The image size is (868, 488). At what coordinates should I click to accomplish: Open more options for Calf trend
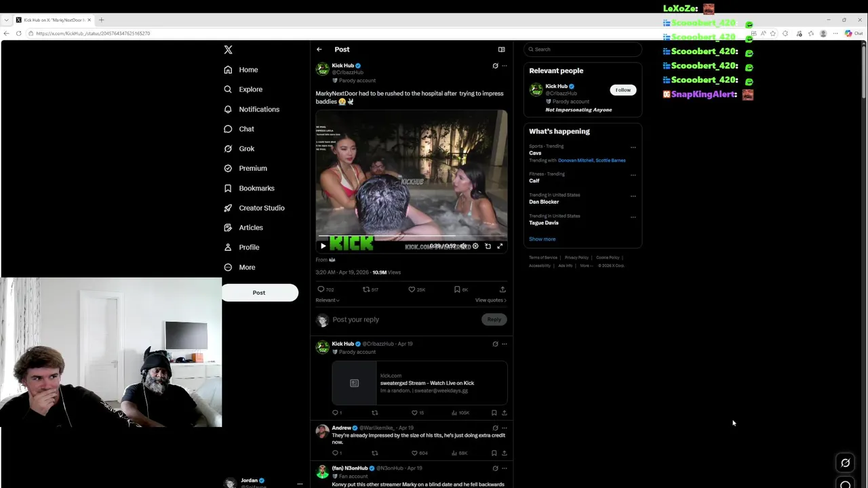633,175
